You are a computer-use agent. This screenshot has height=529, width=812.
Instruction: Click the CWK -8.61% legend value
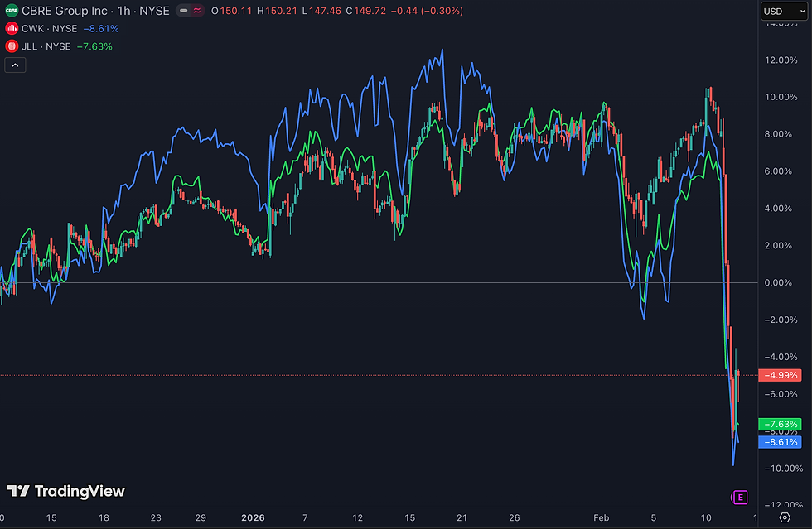(x=101, y=29)
